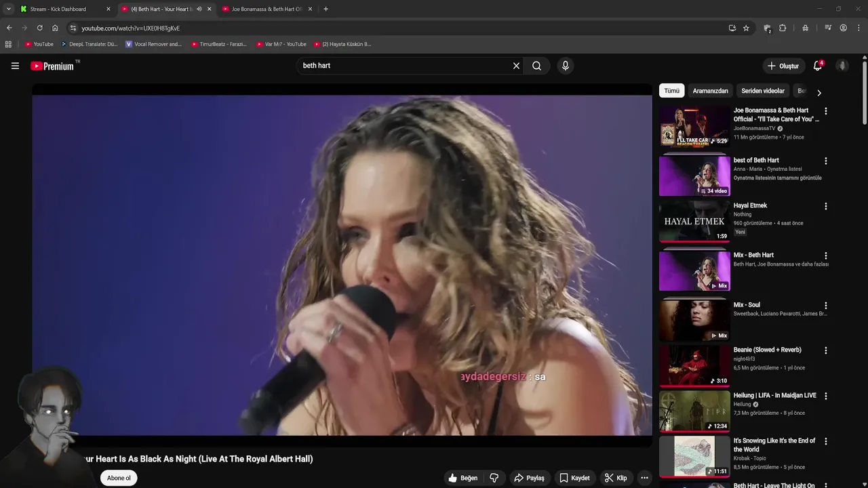Open best of Beth Hart playlist thumbnail

[x=694, y=176]
